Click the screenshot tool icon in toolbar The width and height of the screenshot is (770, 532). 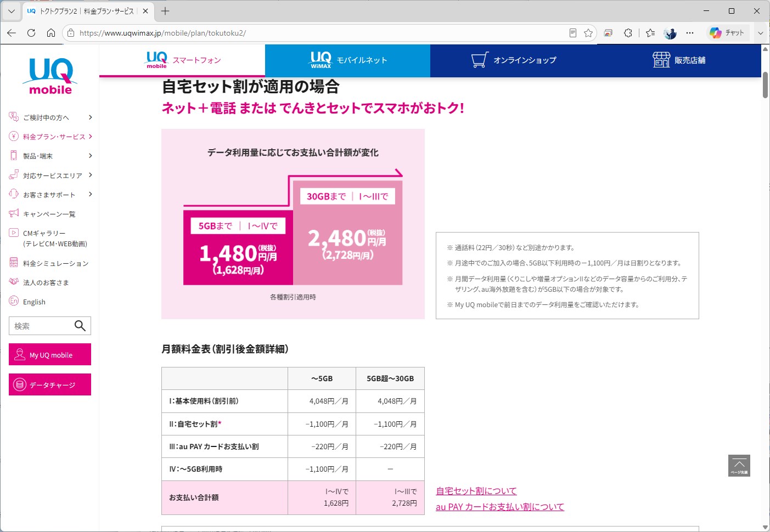tap(608, 33)
